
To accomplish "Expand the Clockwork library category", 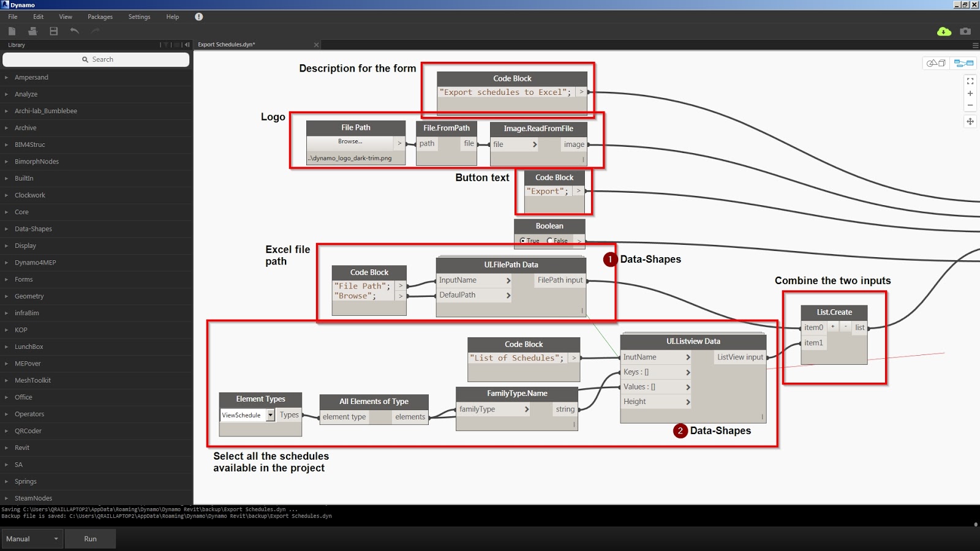I will [x=6, y=195].
